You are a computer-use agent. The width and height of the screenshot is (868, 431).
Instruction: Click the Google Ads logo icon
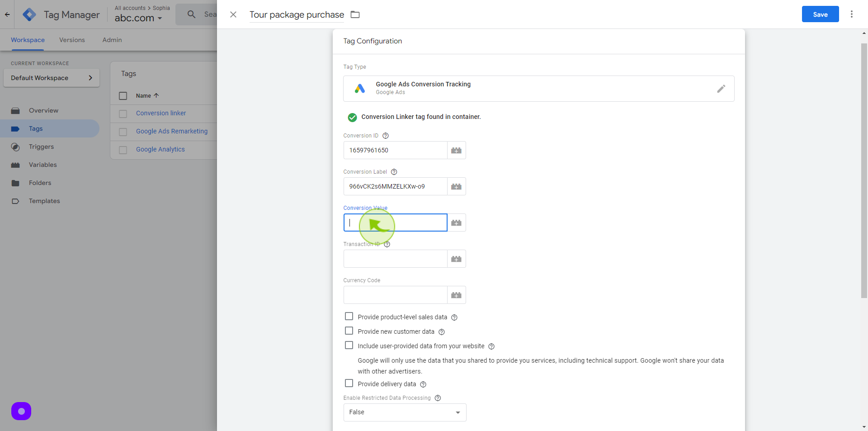[x=360, y=88]
